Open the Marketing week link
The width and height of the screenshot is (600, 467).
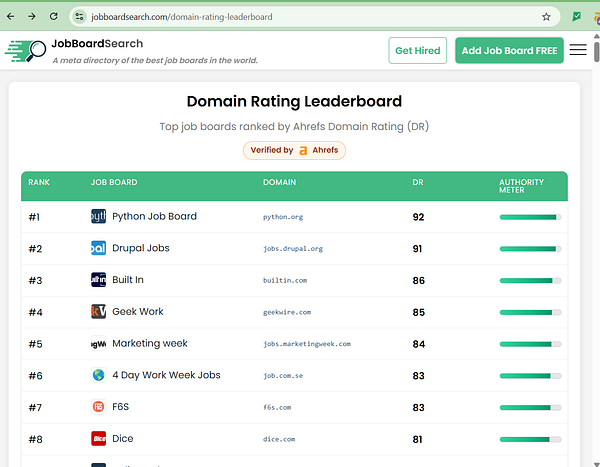tap(150, 343)
